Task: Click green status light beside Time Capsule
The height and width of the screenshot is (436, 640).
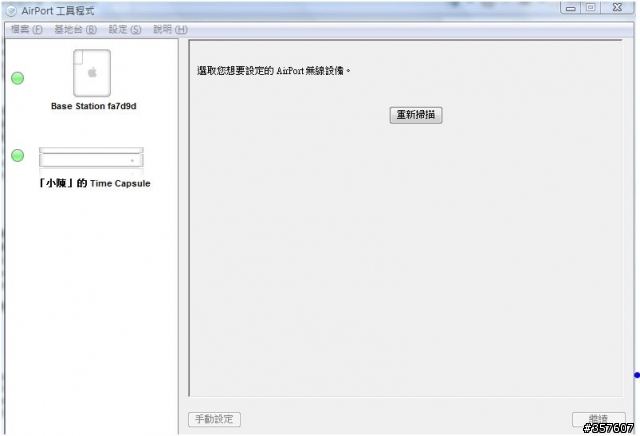Action: click(18, 155)
